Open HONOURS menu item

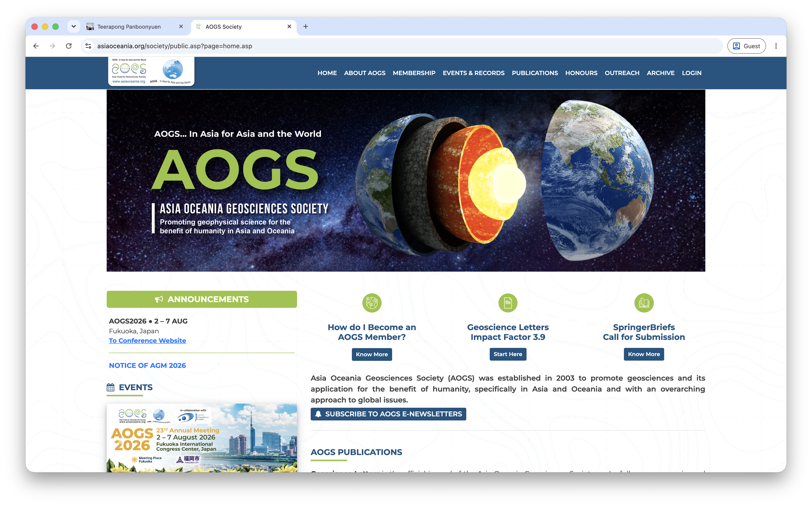coord(581,73)
